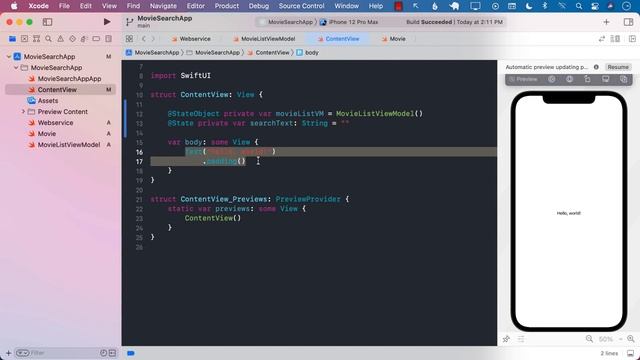
Task: Open the Breakpoint navigator icon
Action: [x=96, y=39]
